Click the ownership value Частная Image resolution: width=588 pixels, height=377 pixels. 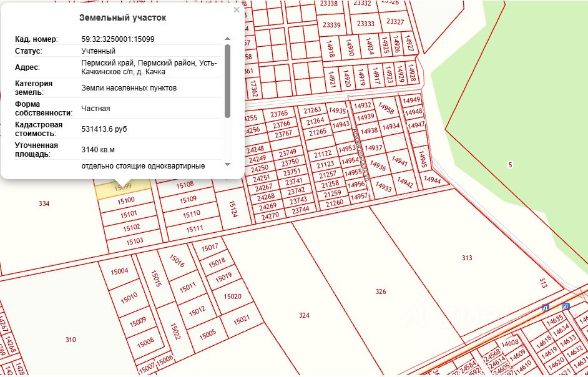[x=96, y=109]
